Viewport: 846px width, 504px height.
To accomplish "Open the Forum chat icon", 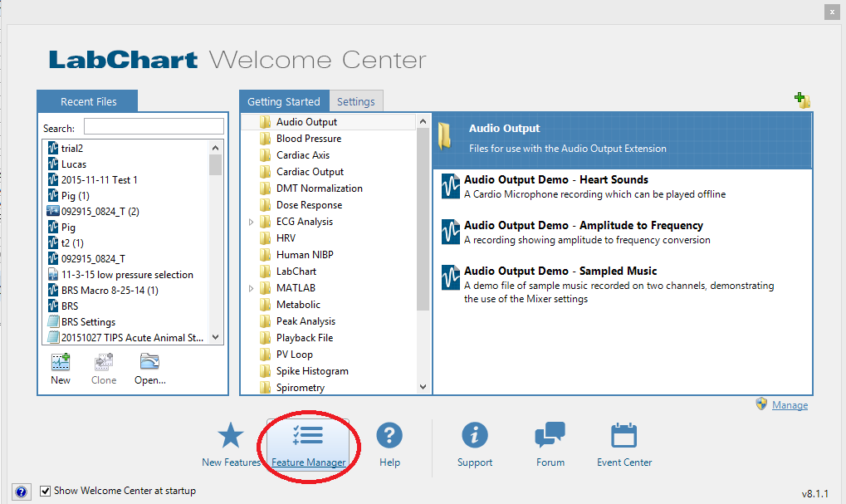I will tap(550, 436).
